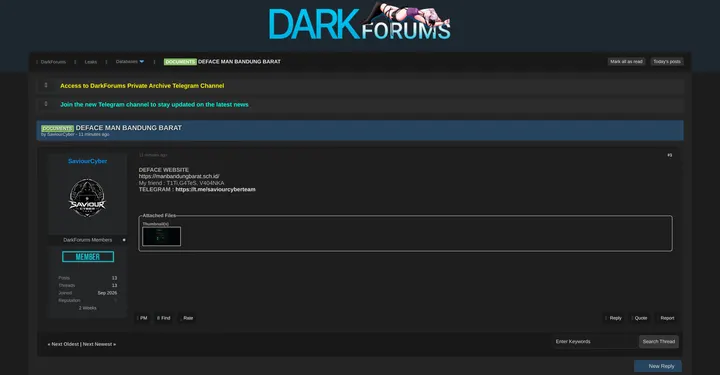The height and width of the screenshot is (375, 720).
Task: Click the Posts count in user stats
Action: point(114,278)
